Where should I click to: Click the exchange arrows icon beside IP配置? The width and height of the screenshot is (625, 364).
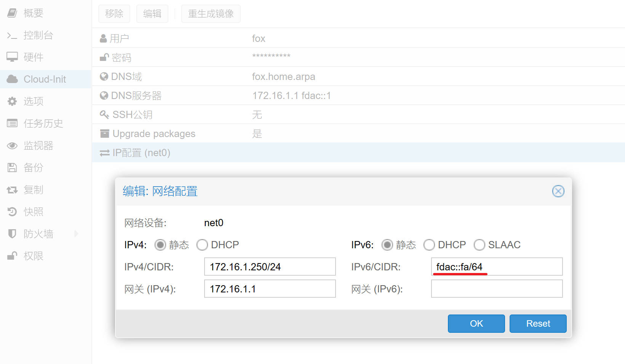104,153
